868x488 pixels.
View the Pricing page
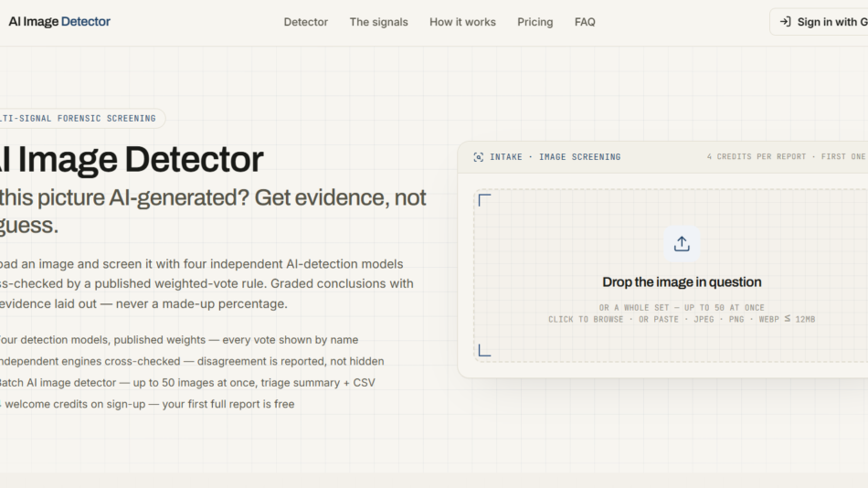(535, 22)
